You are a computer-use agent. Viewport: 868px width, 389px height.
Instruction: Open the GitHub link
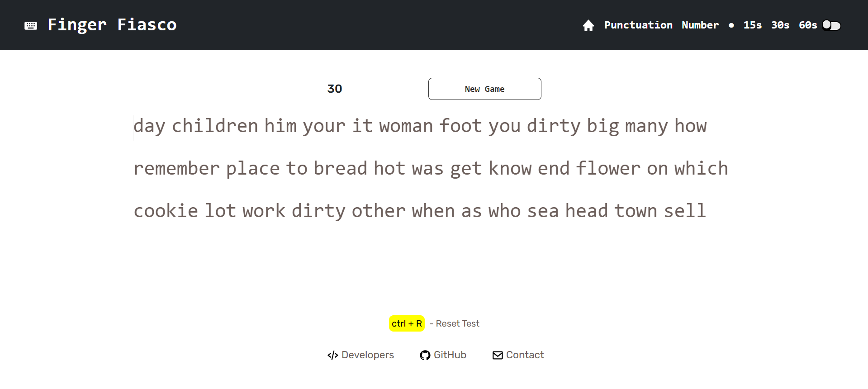pos(450,355)
